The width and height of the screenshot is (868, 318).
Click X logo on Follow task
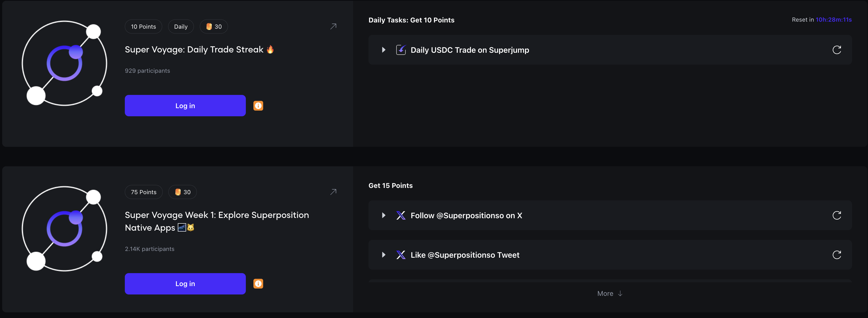tap(401, 215)
